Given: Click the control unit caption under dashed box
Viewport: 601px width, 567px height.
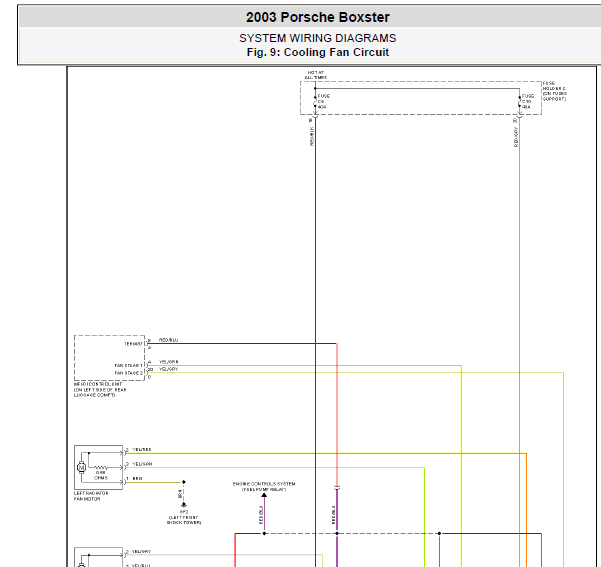Looking at the screenshot, I should tap(100, 390).
